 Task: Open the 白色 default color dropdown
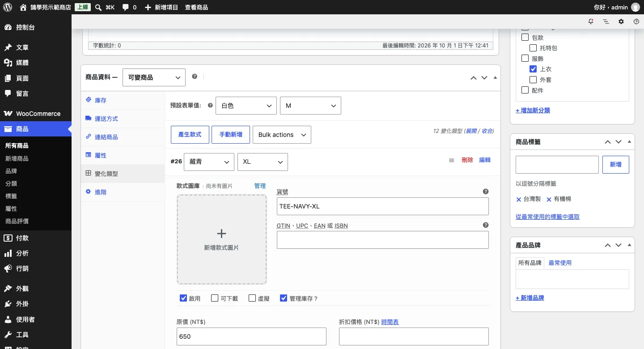(246, 106)
